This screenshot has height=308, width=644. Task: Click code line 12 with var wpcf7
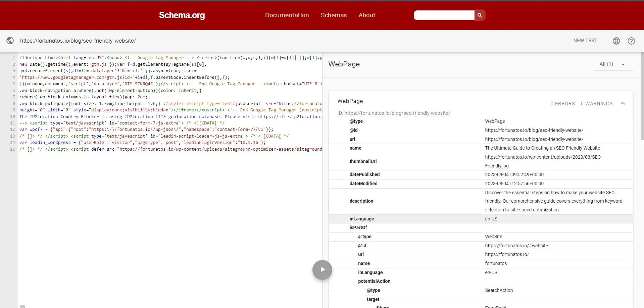point(146,130)
